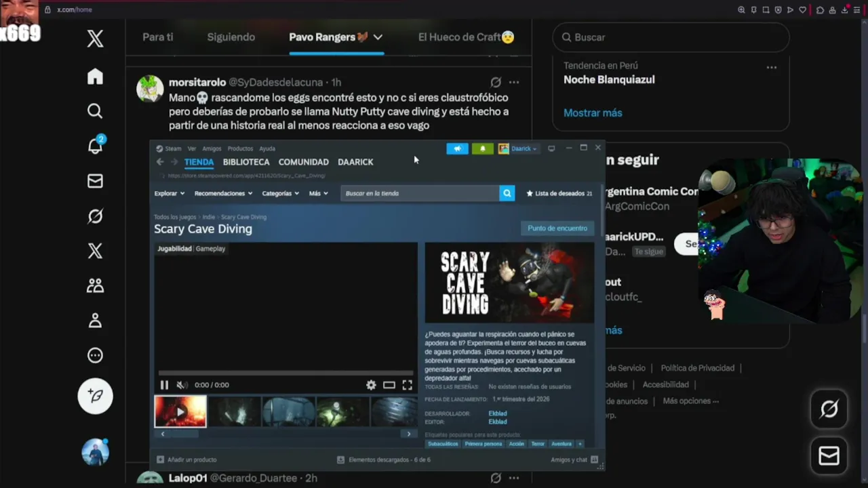Open More circle icon in X sidebar
The image size is (868, 488).
(95, 355)
